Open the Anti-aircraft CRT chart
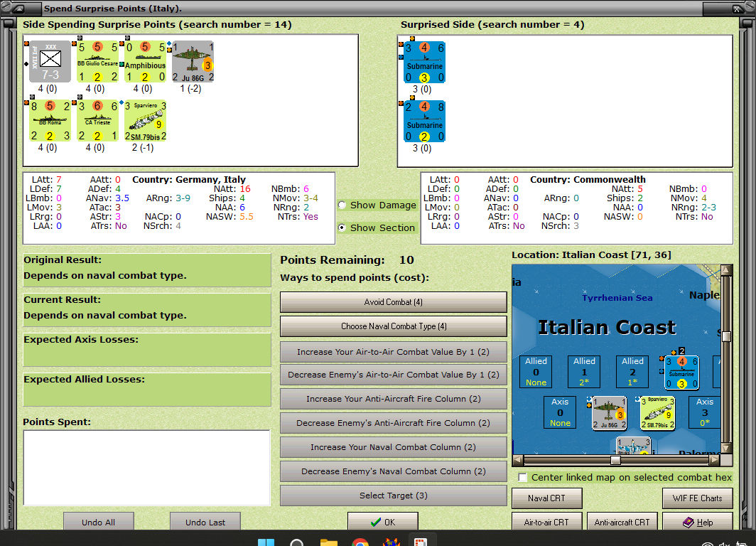 pyautogui.click(x=622, y=522)
